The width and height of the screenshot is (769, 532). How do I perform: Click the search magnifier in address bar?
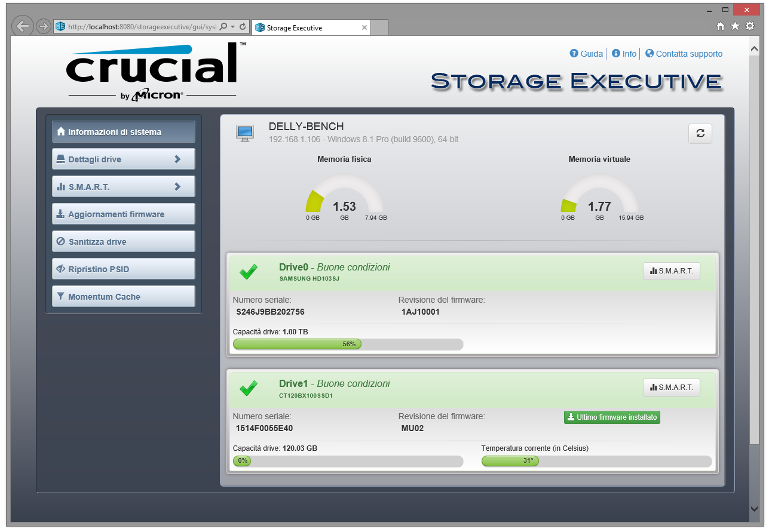point(223,27)
